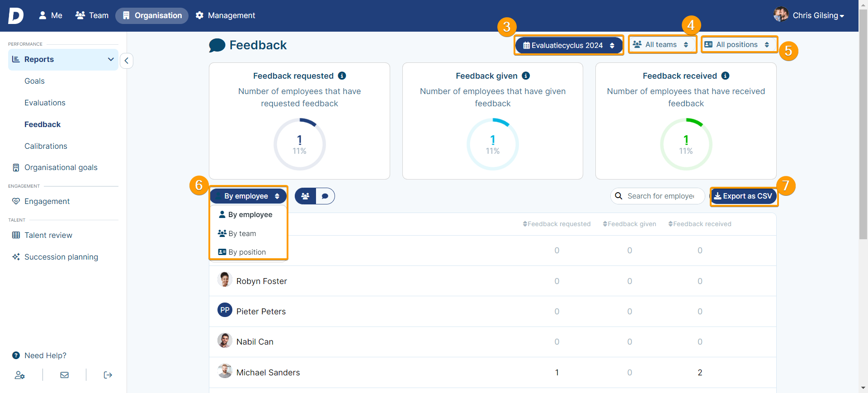
Task: Click Chris Gilsing profile avatar
Action: [781, 14]
